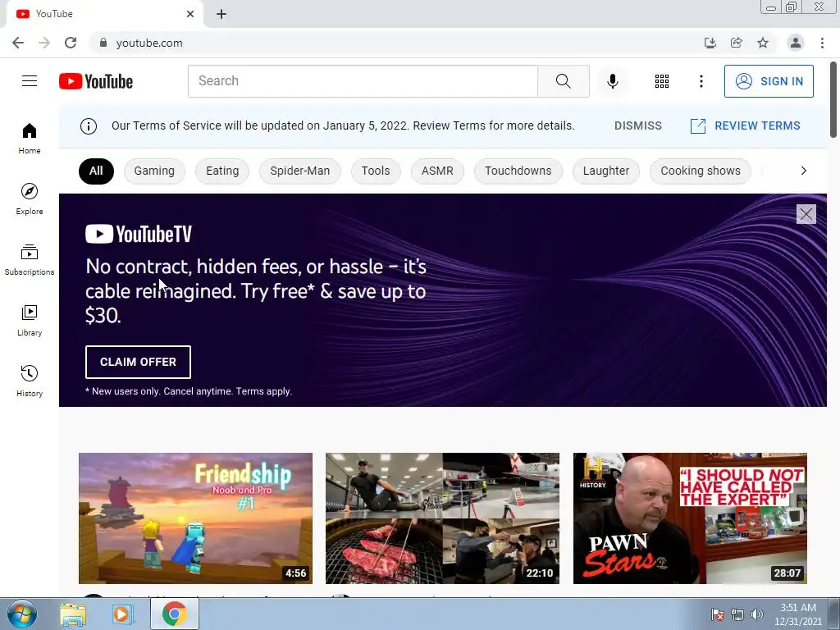Screen dimensions: 840x630
Task: Open YouTube settings three-dot menu
Action: tap(701, 81)
